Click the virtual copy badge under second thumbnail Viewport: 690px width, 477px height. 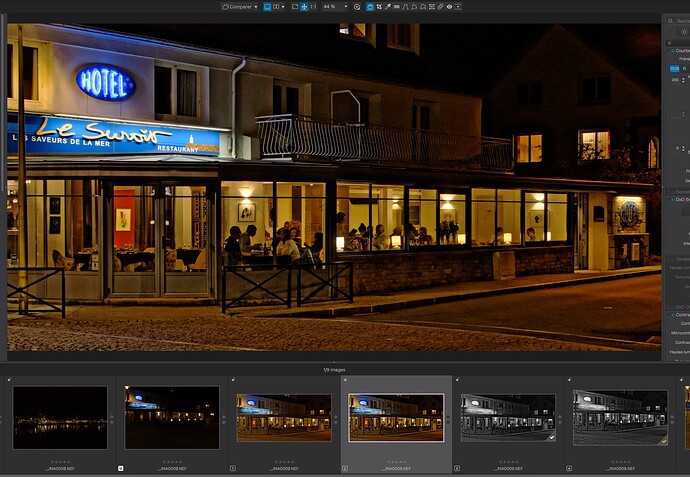click(121, 467)
